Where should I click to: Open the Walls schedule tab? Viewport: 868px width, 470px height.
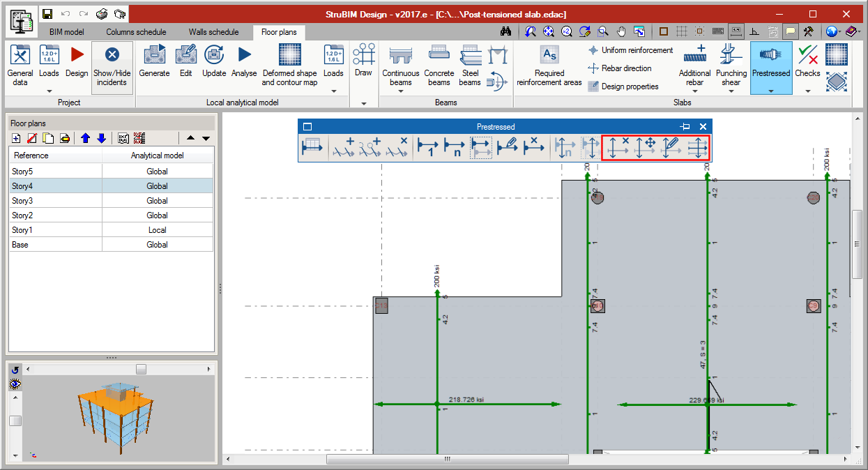click(x=213, y=32)
